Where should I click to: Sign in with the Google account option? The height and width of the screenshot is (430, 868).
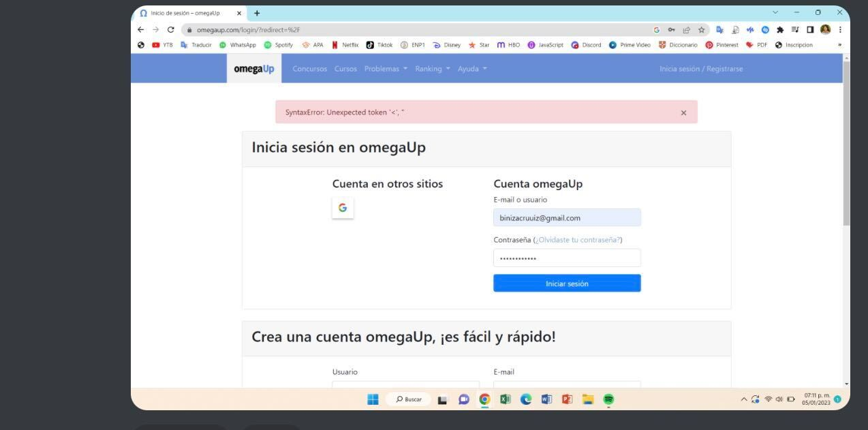click(x=343, y=208)
